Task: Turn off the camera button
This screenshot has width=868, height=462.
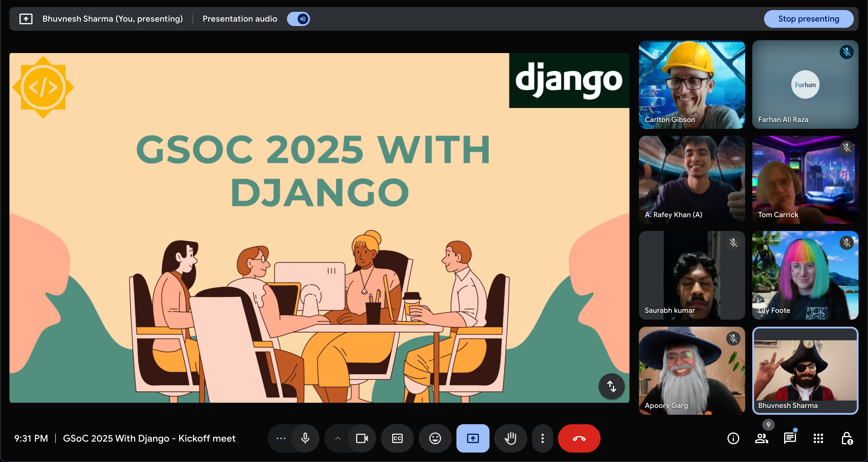Action: 362,438
